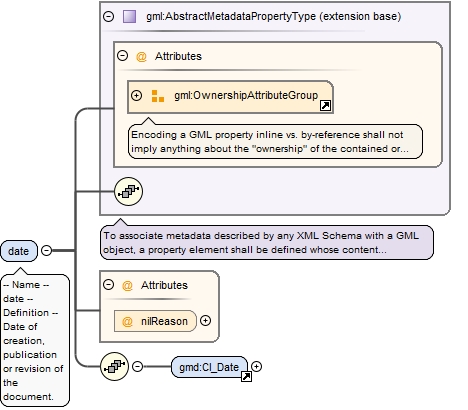Expand the gmd:CI_Date element

point(256,367)
